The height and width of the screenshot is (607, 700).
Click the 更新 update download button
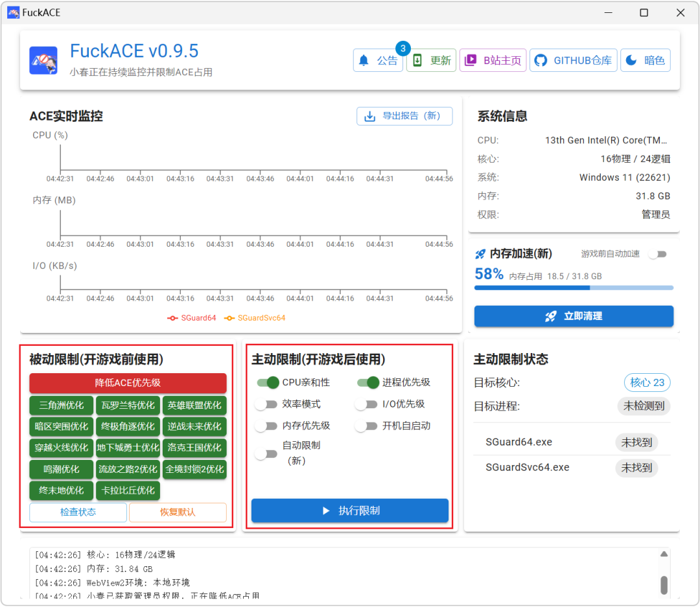click(x=431, y=60)
